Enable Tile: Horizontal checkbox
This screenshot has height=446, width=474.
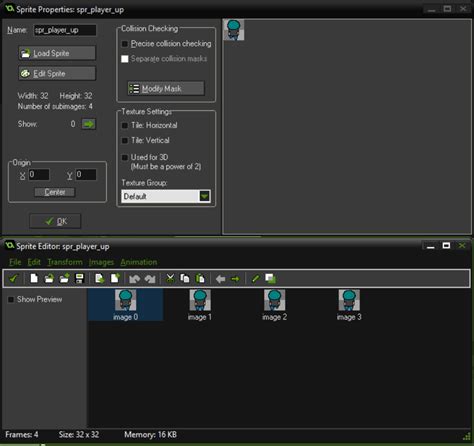coord(125,125)
